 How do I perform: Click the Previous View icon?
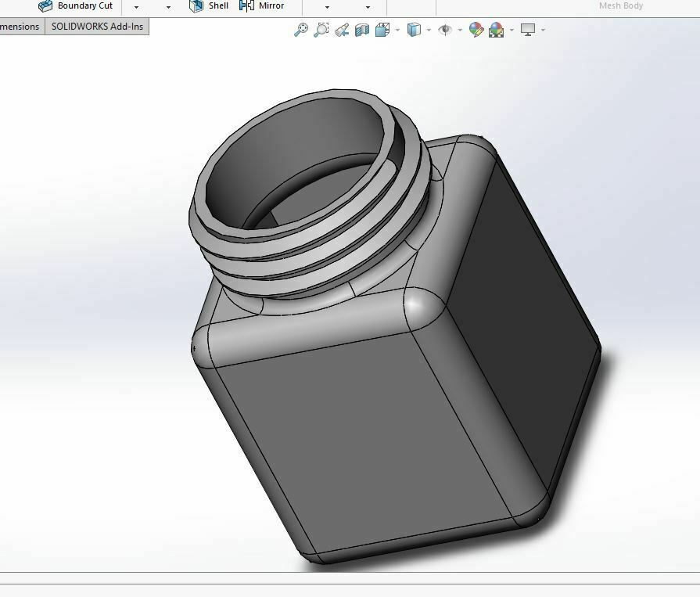point(342,30)
